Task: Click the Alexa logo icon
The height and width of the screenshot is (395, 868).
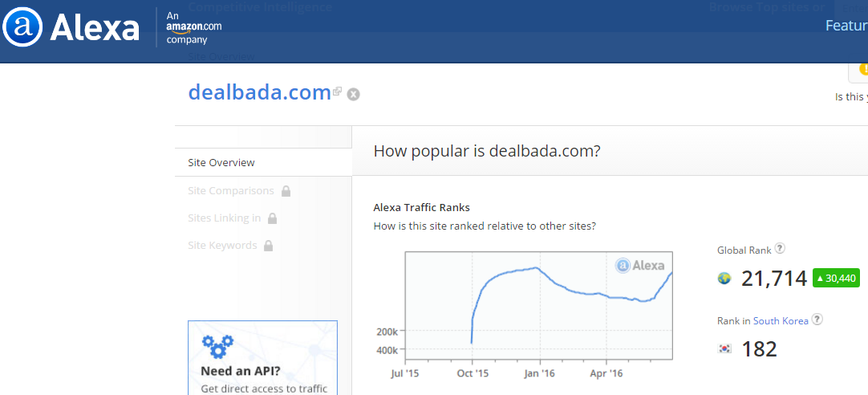Action: (x=22, y=28)
